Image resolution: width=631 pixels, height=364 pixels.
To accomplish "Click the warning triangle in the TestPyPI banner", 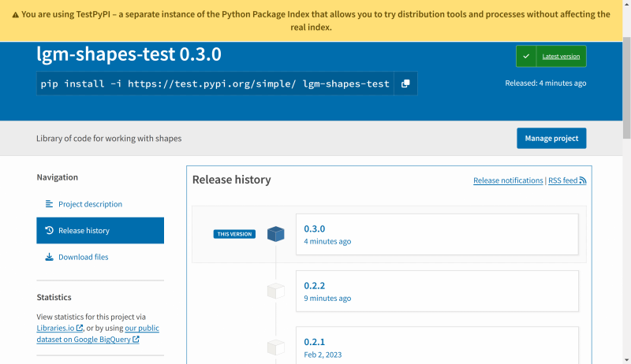I will [15, 15].
